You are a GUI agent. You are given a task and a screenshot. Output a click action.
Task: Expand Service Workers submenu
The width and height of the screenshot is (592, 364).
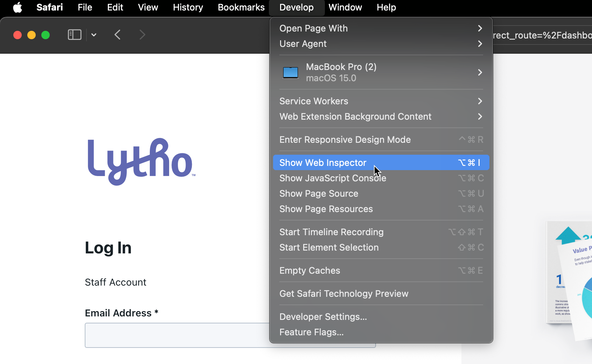click(381, 101)
